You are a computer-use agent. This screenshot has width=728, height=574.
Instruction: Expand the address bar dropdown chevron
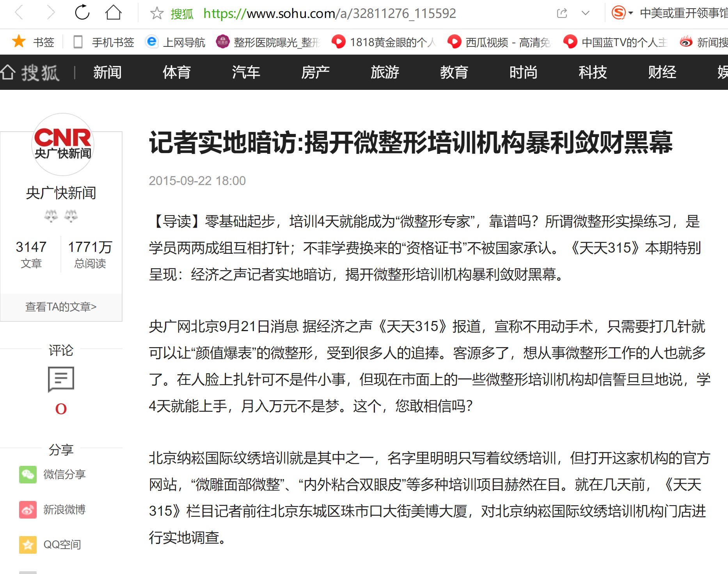585,13
